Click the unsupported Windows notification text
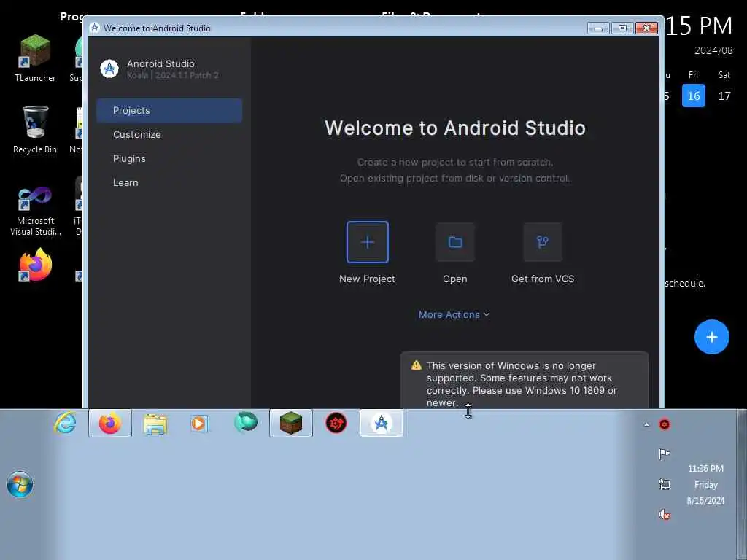Viewport: 747px width, 560px height. [x=522, y=384]
